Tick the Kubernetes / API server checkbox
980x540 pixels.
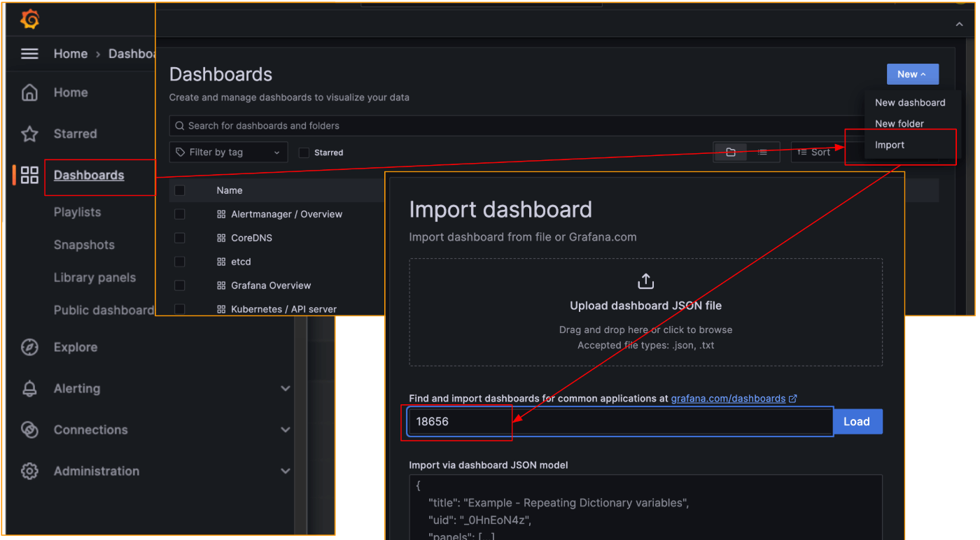click(180, 309)
